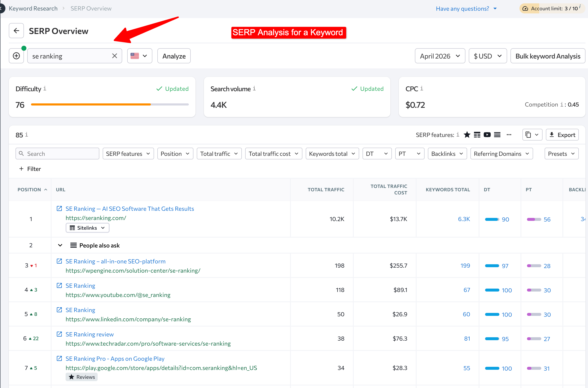This screenshot has height=388, width=588.
Task: Open the 'Have any questions?' menu
Action: (466, 9)
